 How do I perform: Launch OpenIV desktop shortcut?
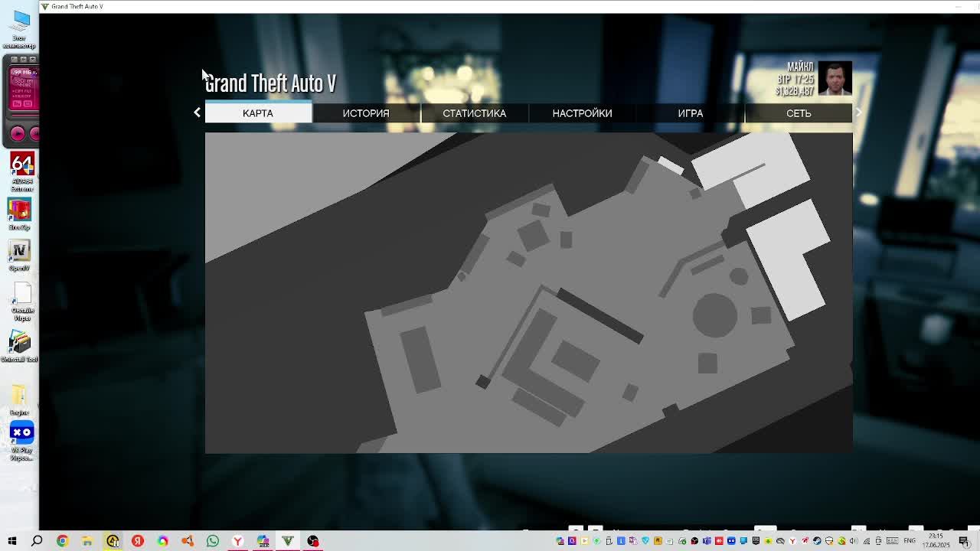(20, 256)
